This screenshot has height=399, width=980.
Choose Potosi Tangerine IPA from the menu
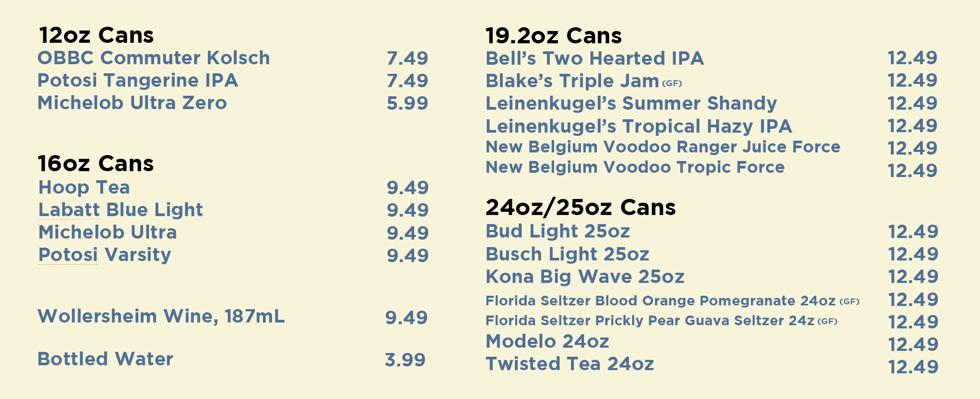(x=138, y=80)
